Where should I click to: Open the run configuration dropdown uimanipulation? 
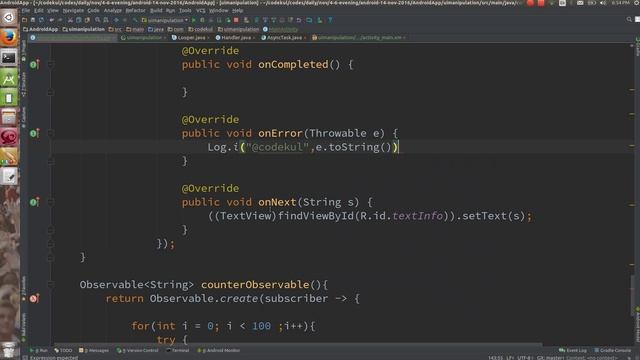pyautogui.click(x=165, y=20)
